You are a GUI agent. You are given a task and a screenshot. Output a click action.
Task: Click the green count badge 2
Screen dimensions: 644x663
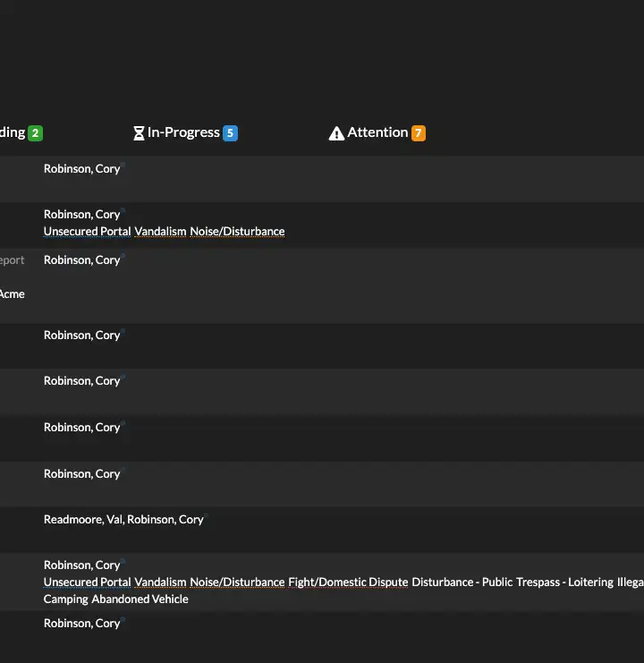coord(36,133)
